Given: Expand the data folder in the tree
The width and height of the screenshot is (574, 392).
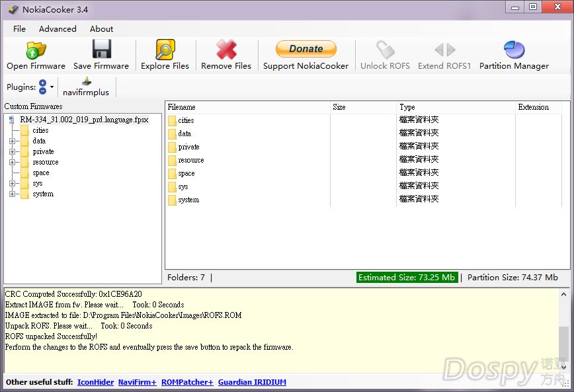Looking at the screenshot, I should click(x=12, y=141).
